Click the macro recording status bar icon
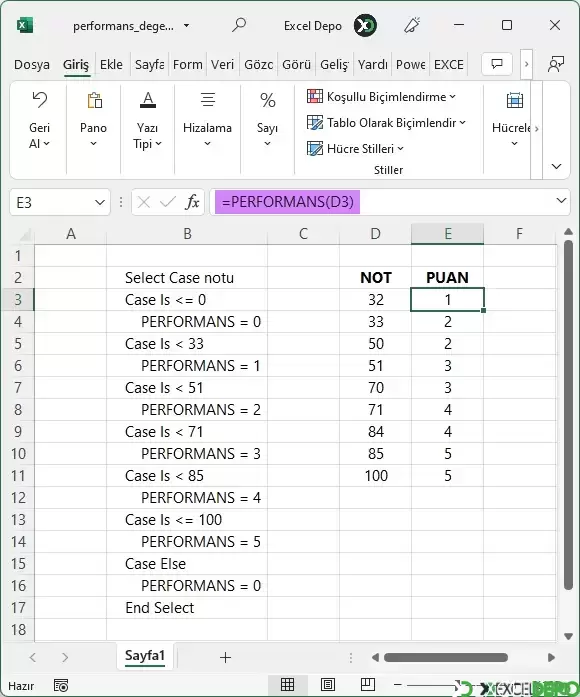Viewport: 580px width, 697px height. 61,685
